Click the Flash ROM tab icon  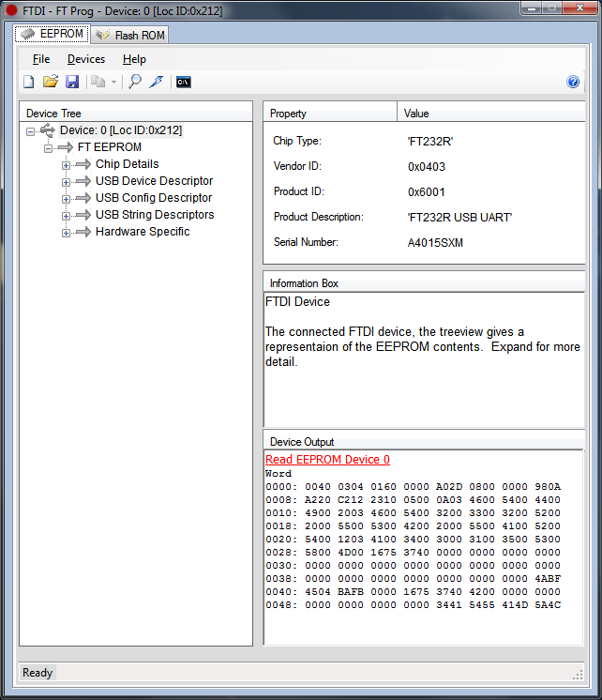pyautogui.click(x=102, y=35)
